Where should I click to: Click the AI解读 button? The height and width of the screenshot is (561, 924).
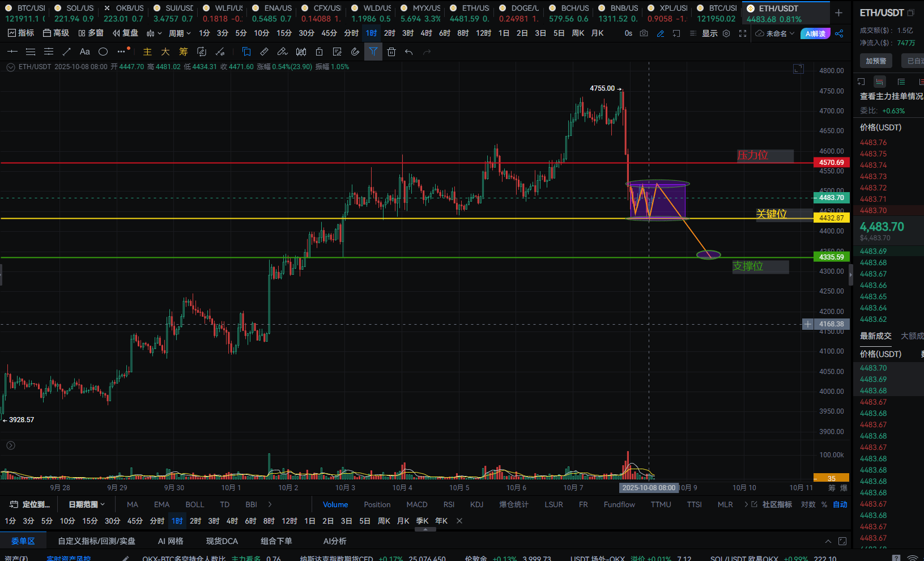point(815,33)
